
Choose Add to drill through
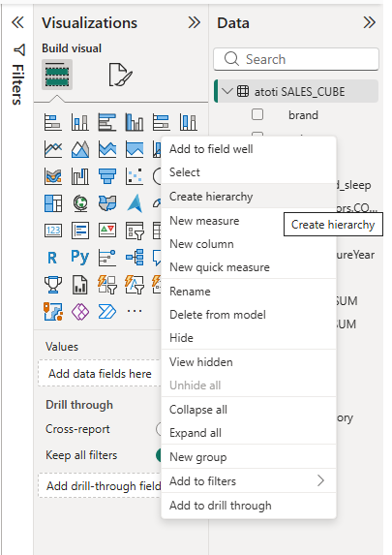click(249, 505)
